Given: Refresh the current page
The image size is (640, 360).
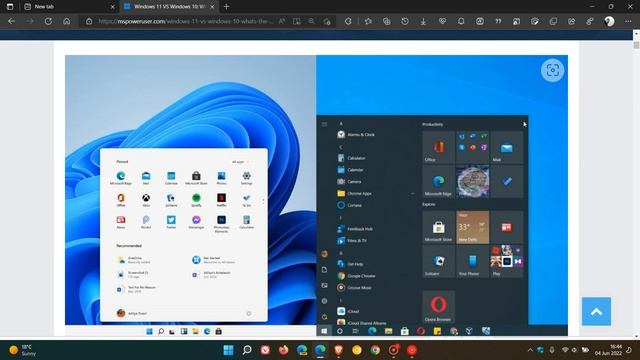Looking at the screenshot, I should pyautogui.click(x=48, y=21).
